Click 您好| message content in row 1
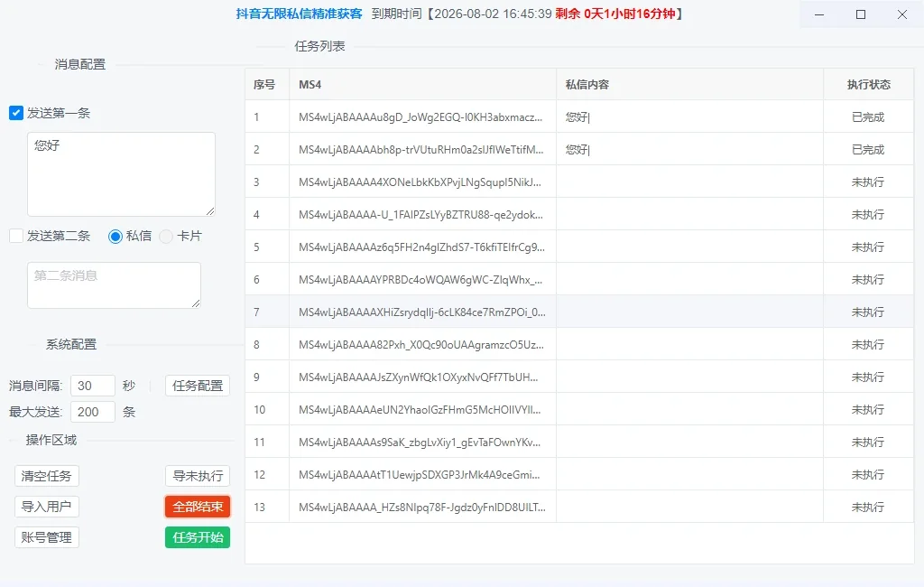This screenshot has height=587, width=924. [577, 116]
